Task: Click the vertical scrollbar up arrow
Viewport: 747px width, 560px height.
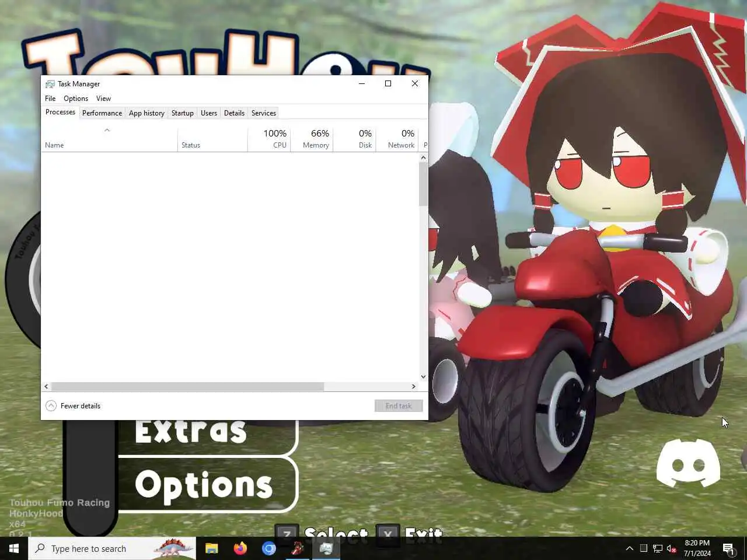Action: [423, 157]
